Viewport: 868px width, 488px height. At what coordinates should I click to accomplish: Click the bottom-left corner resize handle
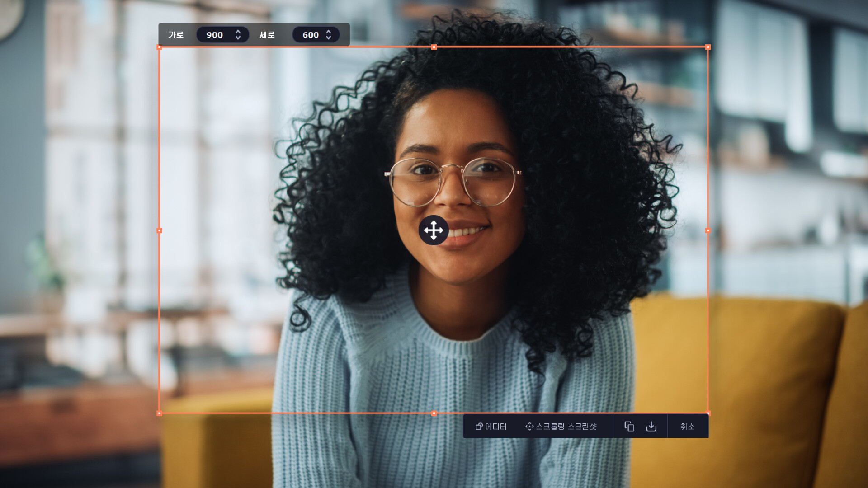pos(159,413)
